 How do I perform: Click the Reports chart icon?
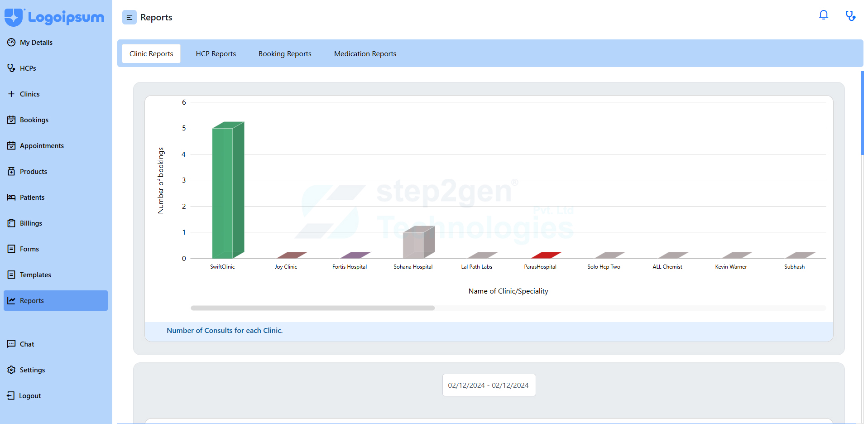tap(11, 300)
